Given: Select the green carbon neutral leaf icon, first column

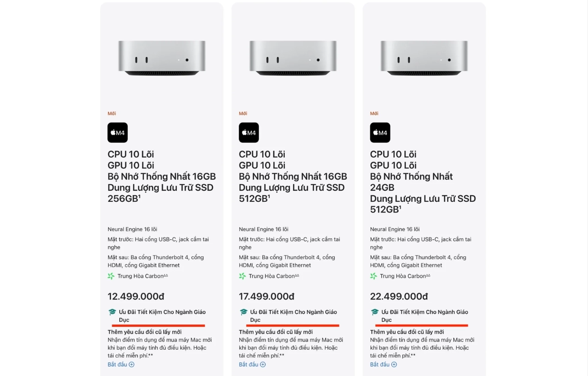Looking at the screenshot, I should tap(110, 276).
